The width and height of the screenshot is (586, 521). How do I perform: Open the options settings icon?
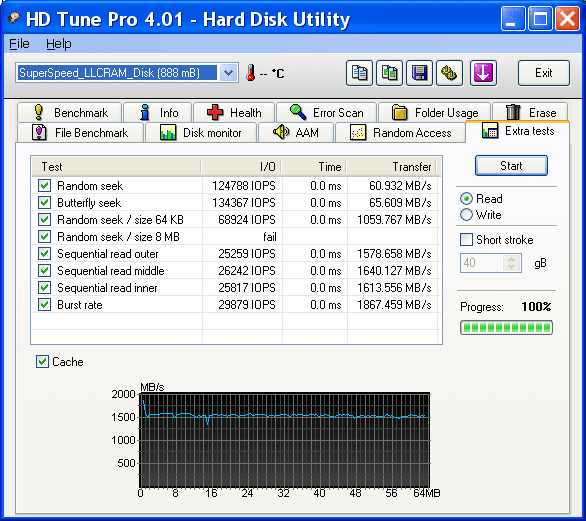click(x=449, y=73)
